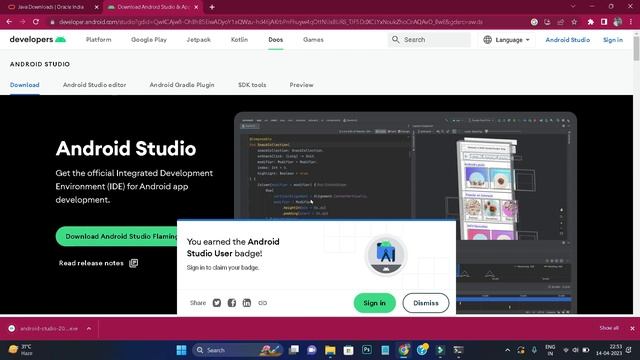Dismiss the badge popup
Image resolution: width=640 pixels, height=360 pixels.
coord(426,303)
